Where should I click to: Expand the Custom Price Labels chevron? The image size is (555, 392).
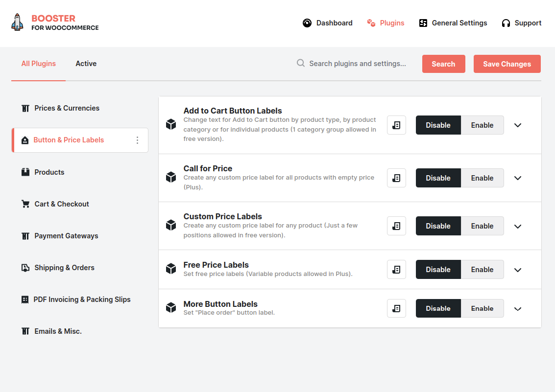pyautogui.click(x=518, y=226)
